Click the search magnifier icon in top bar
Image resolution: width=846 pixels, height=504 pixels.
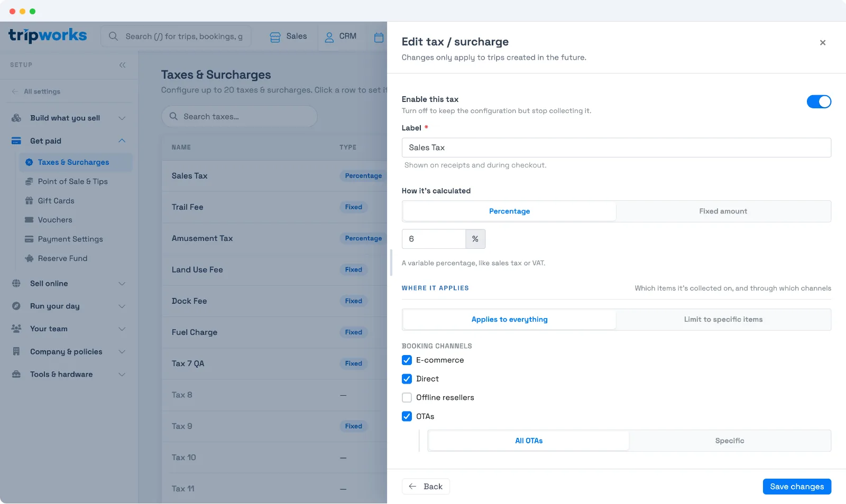click(113, 36)
